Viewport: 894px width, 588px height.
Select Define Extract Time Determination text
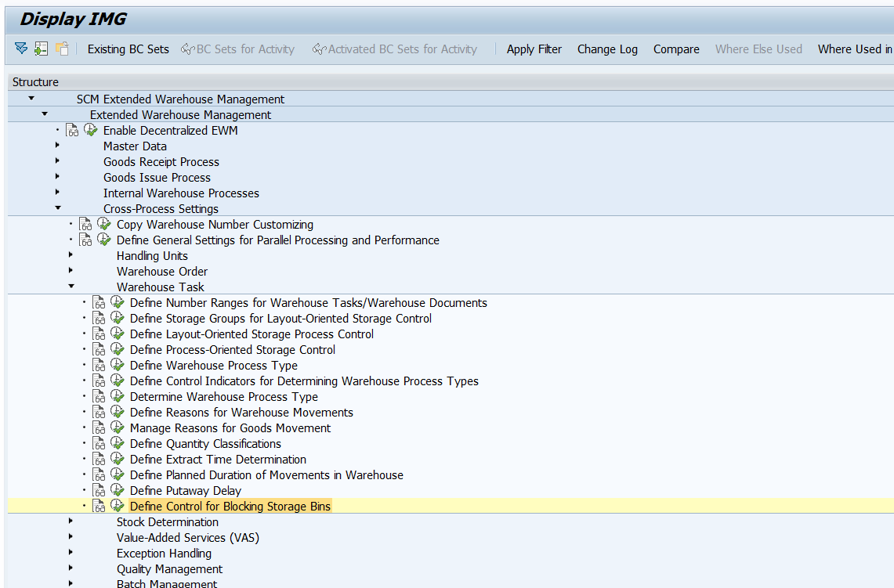point(218,460)
